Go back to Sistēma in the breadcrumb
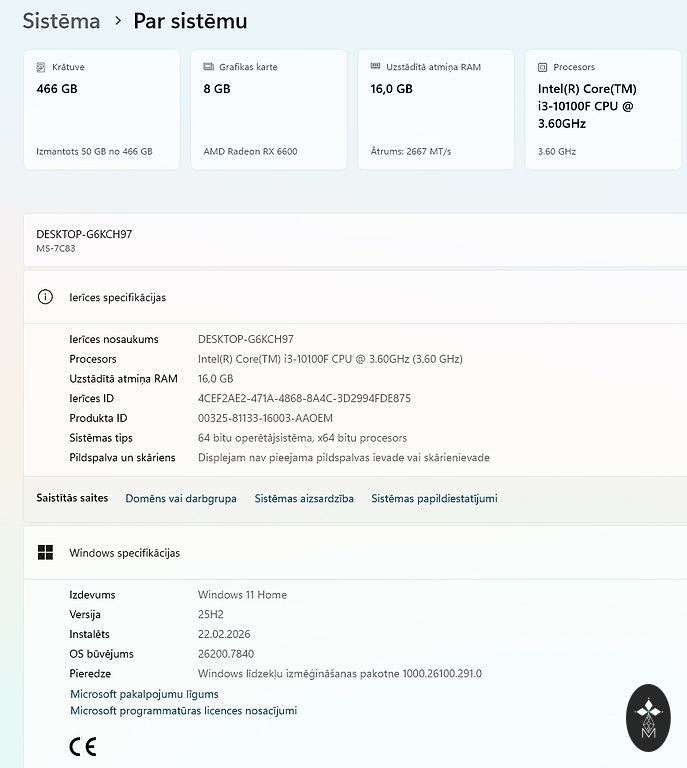Image resolution: width=687 pixels, height=768 pixels. click(x=61, y=21)
